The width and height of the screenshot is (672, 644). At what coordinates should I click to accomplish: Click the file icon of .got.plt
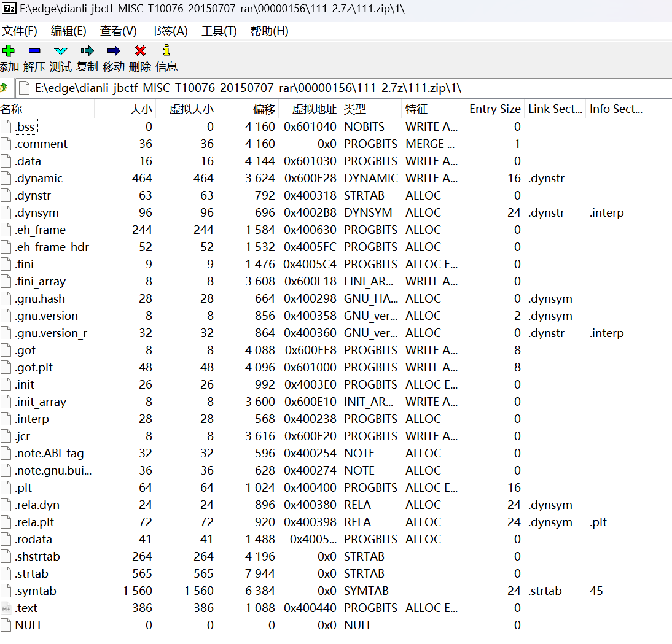click(x=6, y=367)
